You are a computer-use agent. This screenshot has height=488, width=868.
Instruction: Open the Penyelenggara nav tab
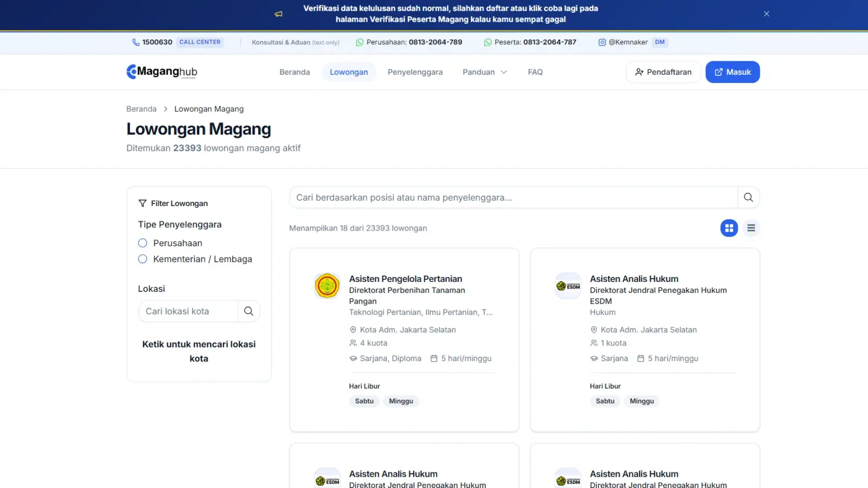415,72
